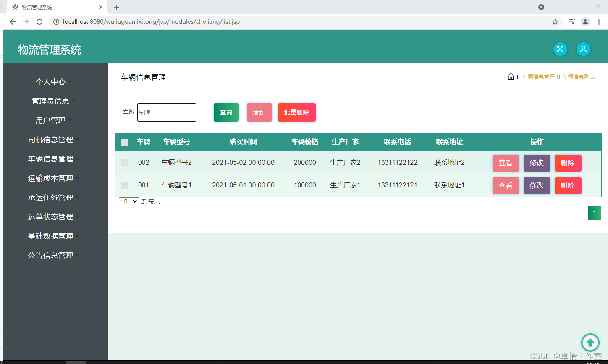Reload the page with the refresh icon

[x=39, y=21]
